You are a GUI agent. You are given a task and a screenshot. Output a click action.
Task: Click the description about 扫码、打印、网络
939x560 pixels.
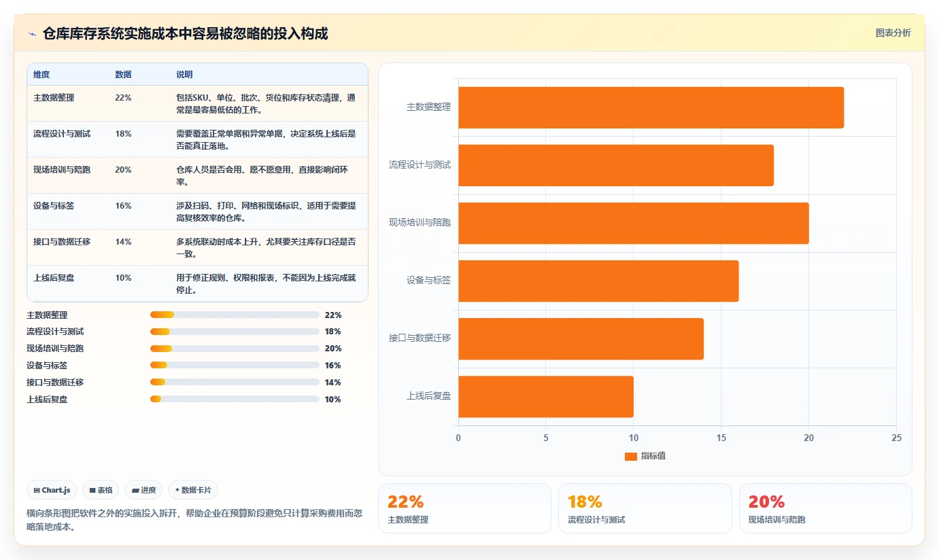pos(266,211)
